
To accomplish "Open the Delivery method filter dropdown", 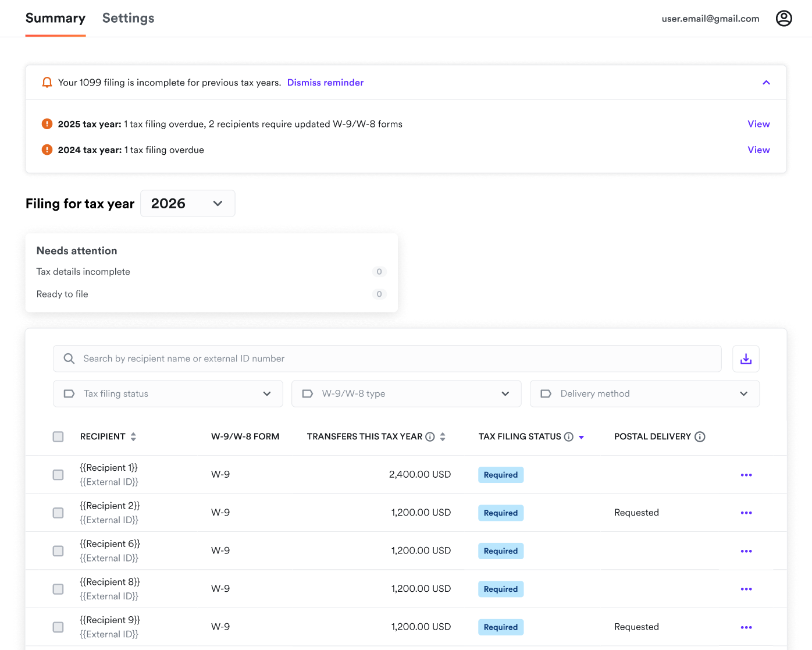I will click(x=644, y=394).
